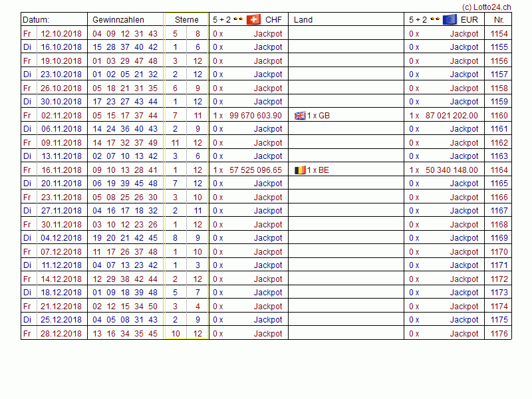532x399 pixels.
Task: Select the Nr. column header
Action: (x=498, y=20)
